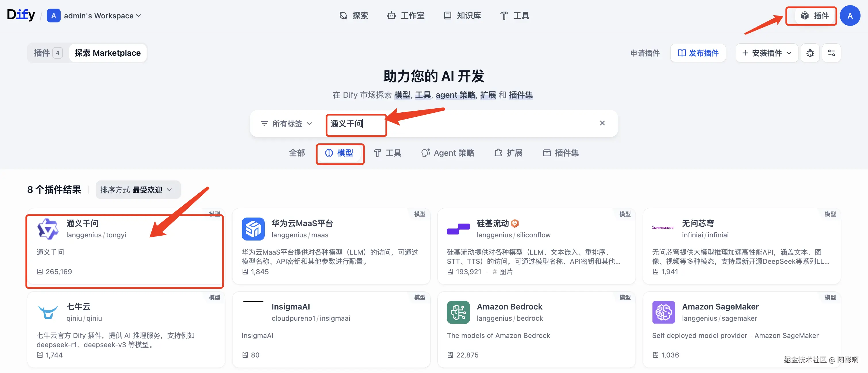Click the Tongyi Qianwen plugin logo
This screenshot has width=868, height=373.
(48, 229)
